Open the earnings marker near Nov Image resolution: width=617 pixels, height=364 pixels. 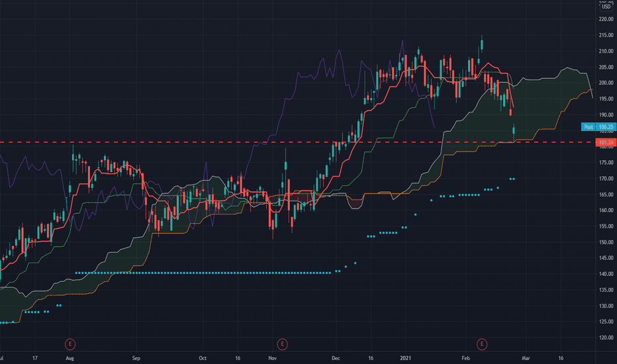(282, 344)
